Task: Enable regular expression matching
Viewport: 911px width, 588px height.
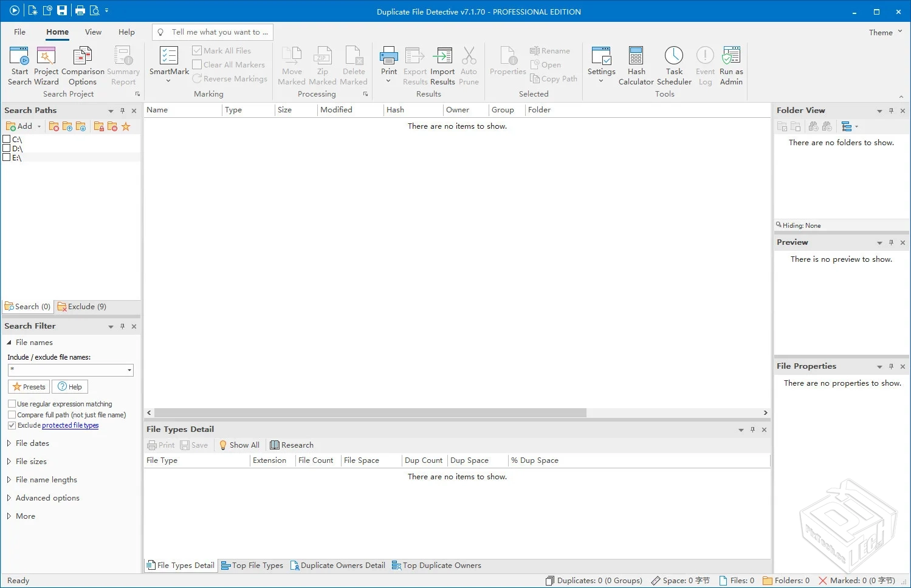Action: [12, 403]
